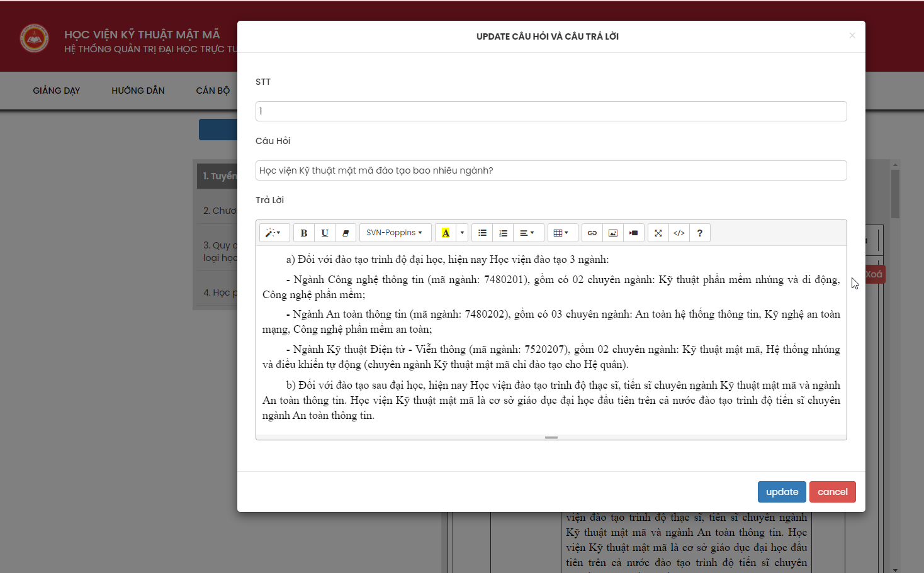Toggle bold formatting in editor toolbar
Image resolution: width=924 pixels, height=573 pixels.
tap(303, 233)
